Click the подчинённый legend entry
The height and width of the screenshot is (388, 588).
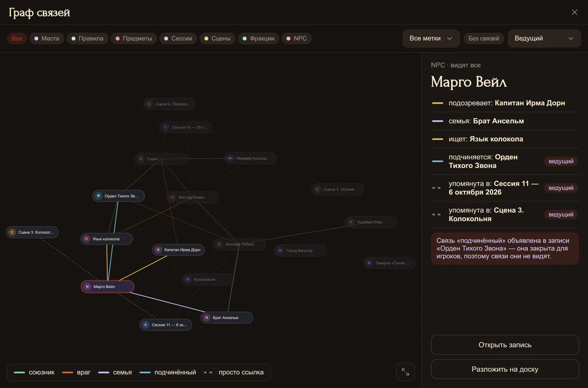pos(168,372)
